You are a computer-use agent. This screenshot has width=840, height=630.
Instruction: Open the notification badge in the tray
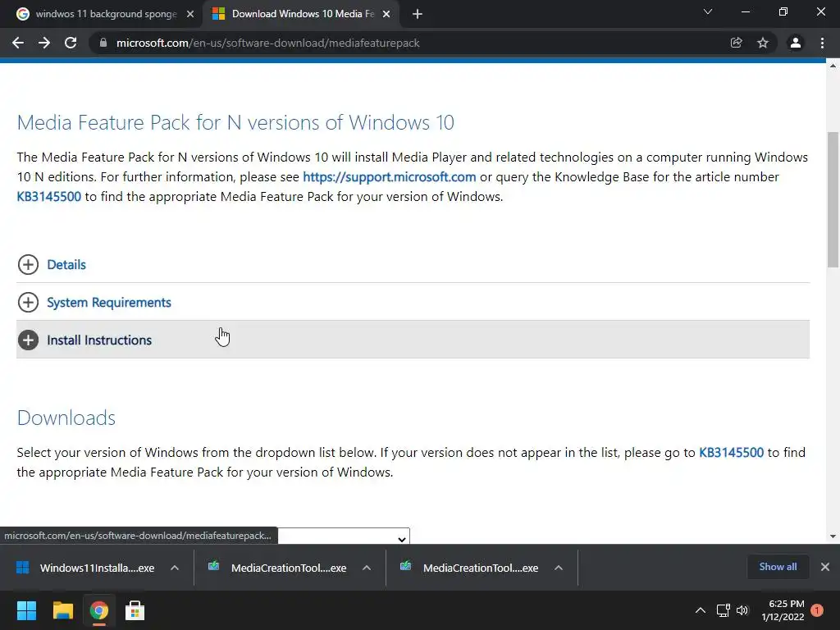817,610
